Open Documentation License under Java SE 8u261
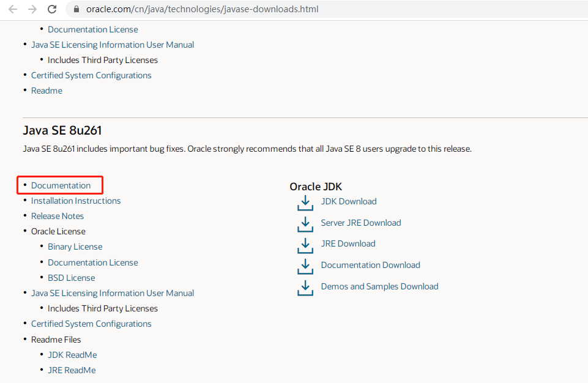Viewport: 588px width, 383px height. 92,262
